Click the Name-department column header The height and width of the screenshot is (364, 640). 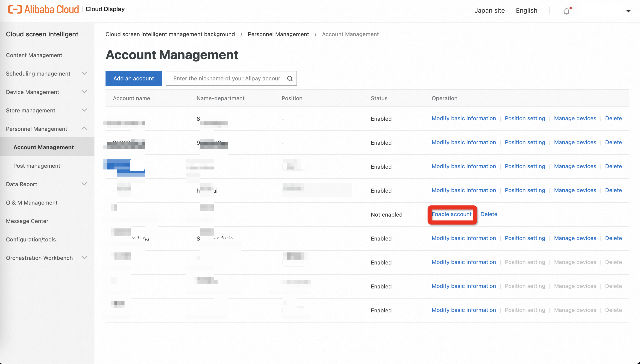pos(220,98)
